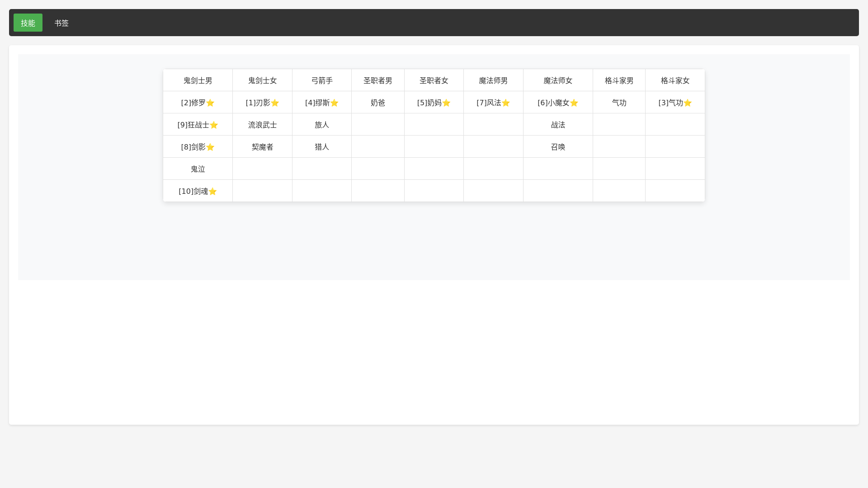The image size is (868, 488).
Task: Select the [2]修罗 cell
Action: pyautogui.click(x=198, y=103)
